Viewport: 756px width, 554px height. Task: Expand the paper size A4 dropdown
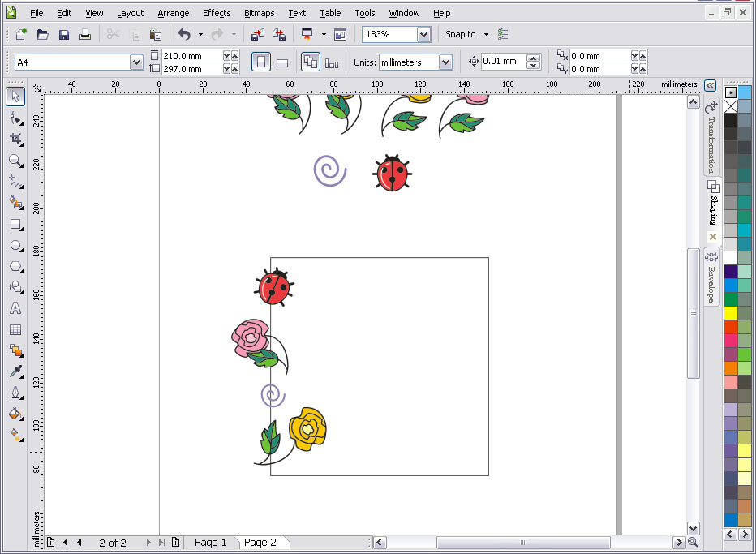coord(136,62)
